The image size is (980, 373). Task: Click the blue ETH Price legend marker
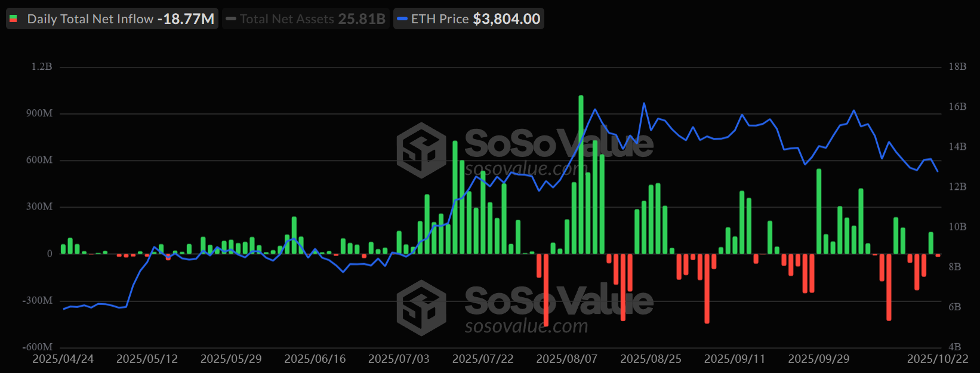point(402,19)
